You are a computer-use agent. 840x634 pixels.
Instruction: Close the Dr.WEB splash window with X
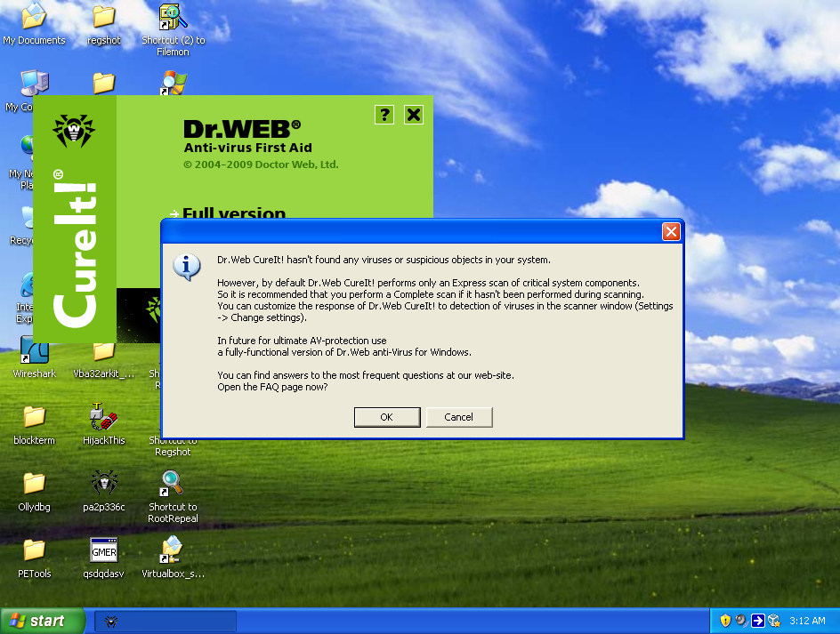coord(414,115)
